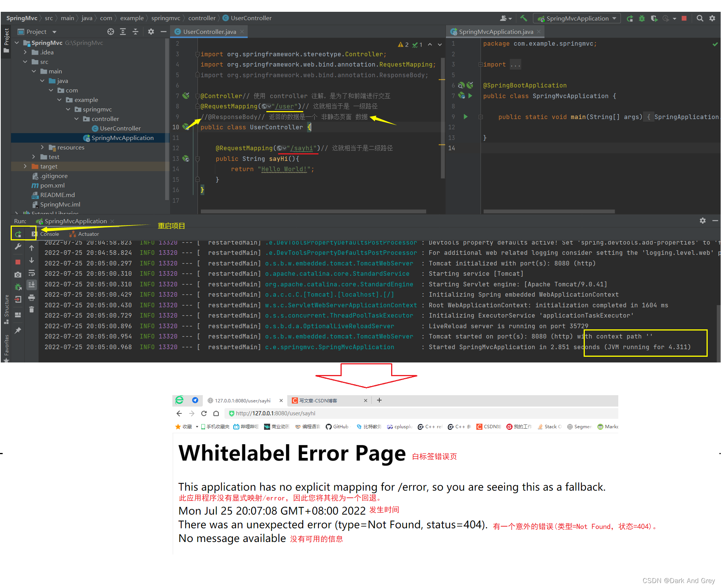Expand the .idea folder
Screen dimensions: 721x588
pyautogui.click(x=25, y=52)
